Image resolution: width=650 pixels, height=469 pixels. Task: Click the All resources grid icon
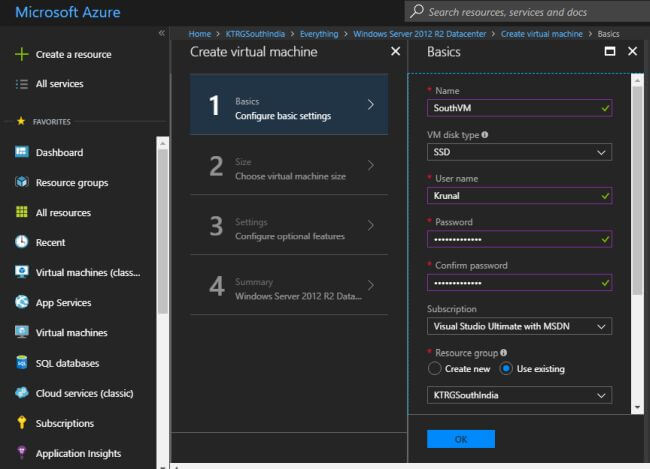(x=22, y=212)
